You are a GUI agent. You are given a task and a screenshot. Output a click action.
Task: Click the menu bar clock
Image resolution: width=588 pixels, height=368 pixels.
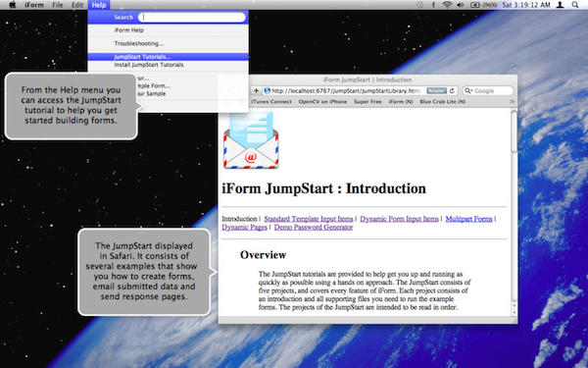click(x=526, y=5)
